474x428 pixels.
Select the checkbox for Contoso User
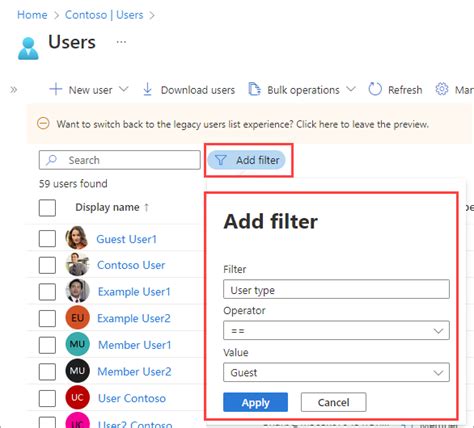(x=47, y=265)
